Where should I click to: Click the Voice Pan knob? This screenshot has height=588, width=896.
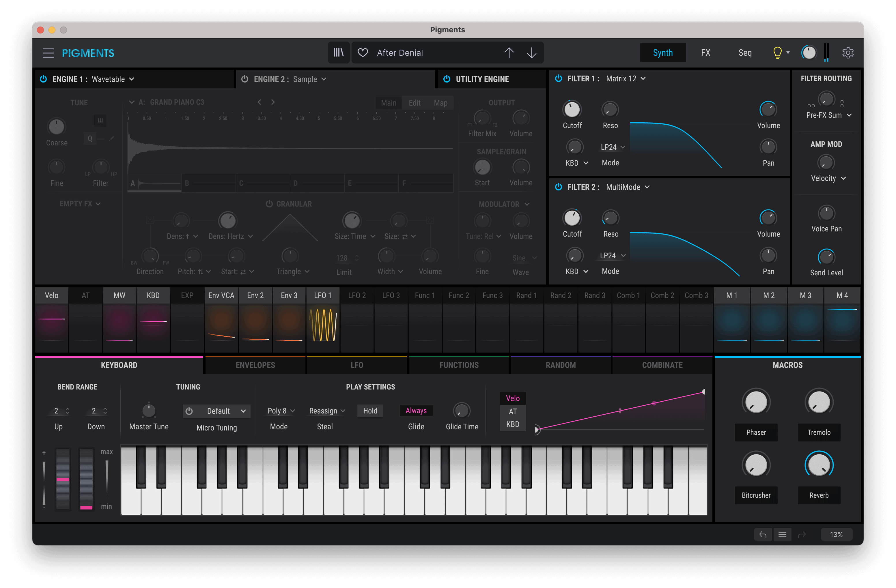point(826,213)
